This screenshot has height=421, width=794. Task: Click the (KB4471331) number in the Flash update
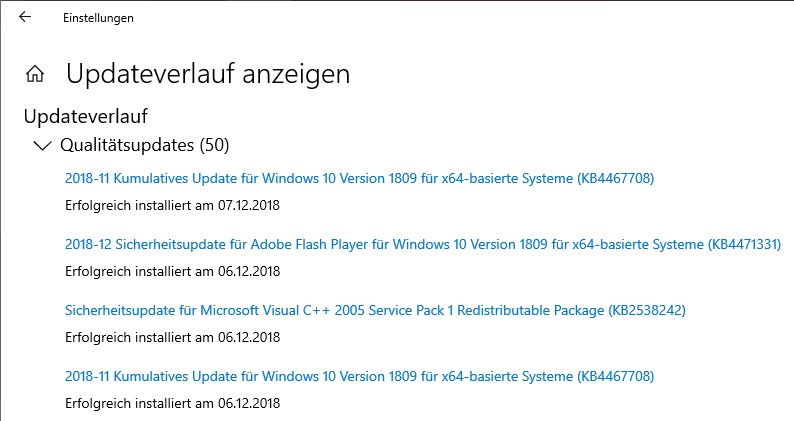point(744,244)
